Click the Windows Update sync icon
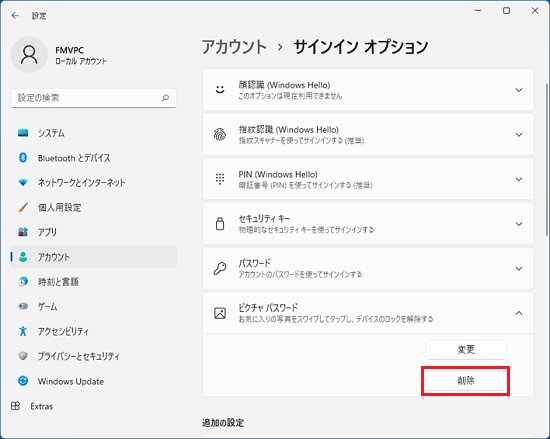550x439 pixels. click(x=23, y=381)
